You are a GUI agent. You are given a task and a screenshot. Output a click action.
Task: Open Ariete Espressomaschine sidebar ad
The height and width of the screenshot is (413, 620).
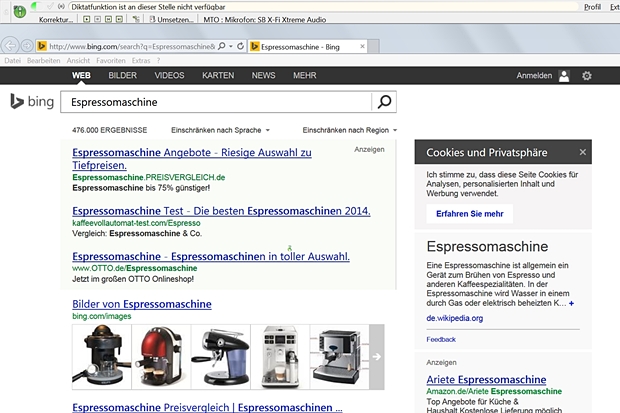coord(486,379)
